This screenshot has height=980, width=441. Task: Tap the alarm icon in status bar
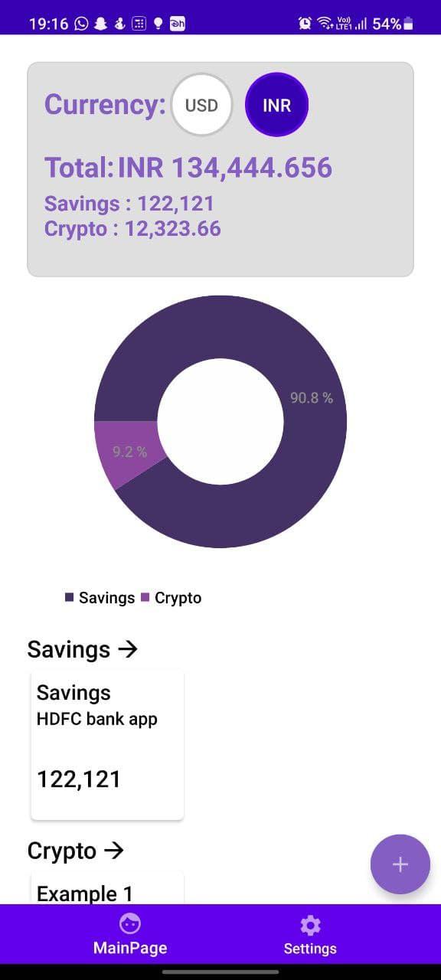pyautogui.click(x=305, y=24)
